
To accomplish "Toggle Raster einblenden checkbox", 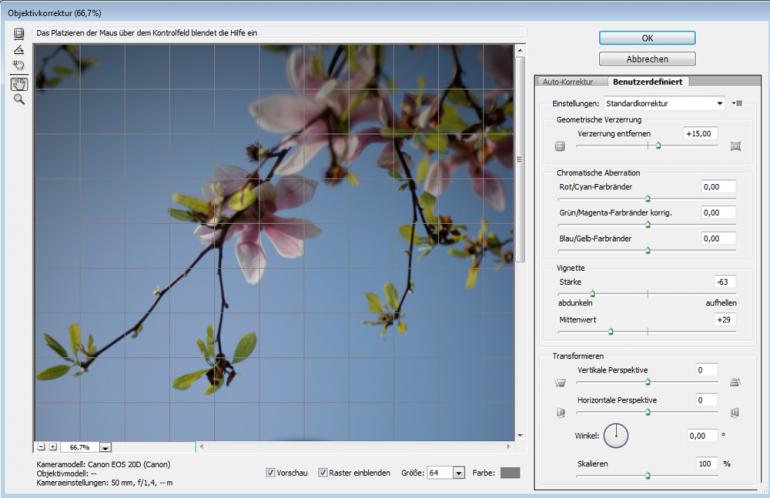I will click(x=323, y=472).
